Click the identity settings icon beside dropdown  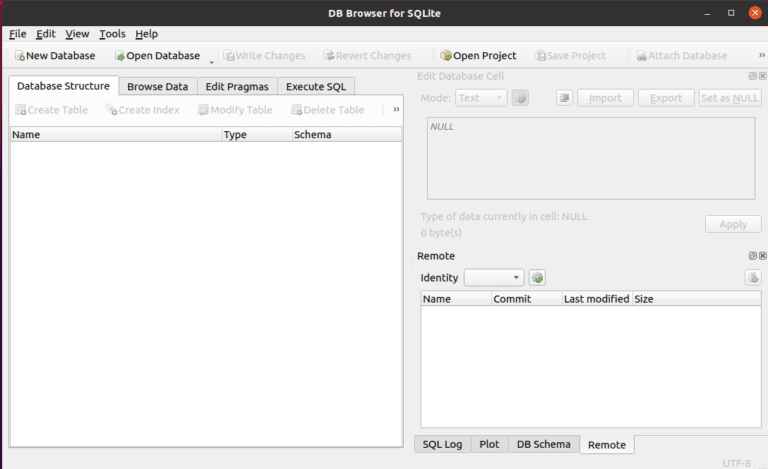(537, 278)
